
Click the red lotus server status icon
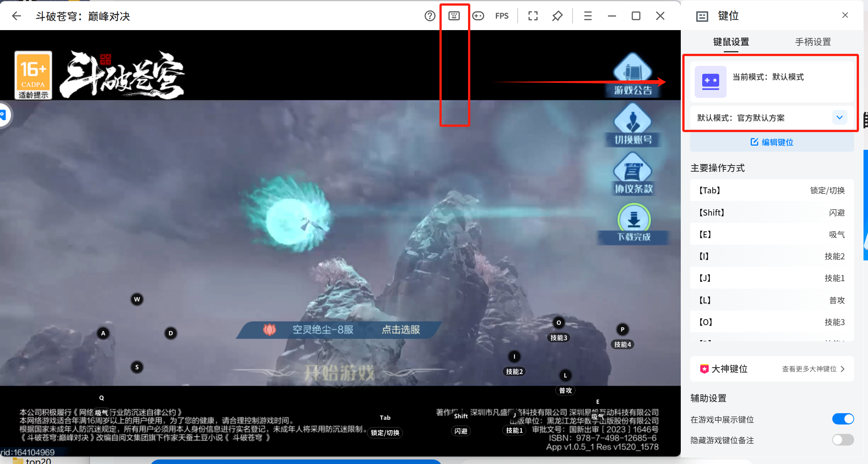point(269,330)
